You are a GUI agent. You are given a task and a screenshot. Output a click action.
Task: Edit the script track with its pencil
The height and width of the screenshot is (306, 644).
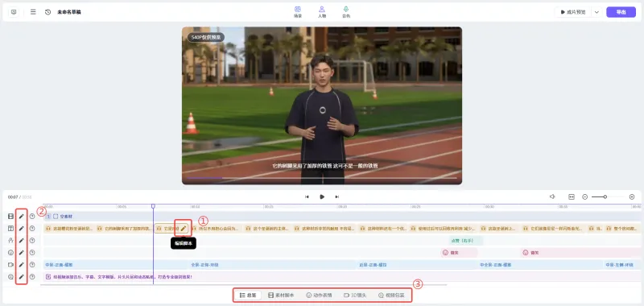[22, 229]
